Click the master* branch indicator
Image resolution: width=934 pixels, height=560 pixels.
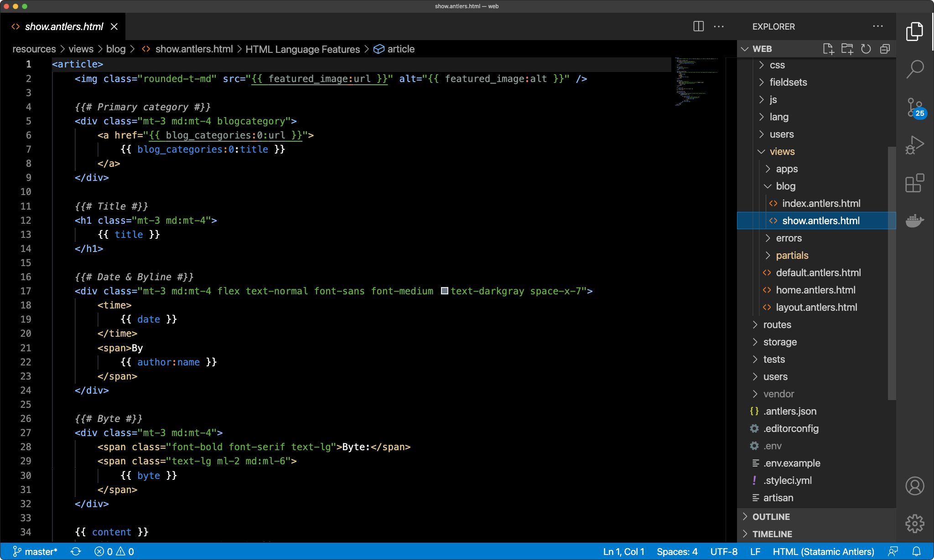point(35,551)
